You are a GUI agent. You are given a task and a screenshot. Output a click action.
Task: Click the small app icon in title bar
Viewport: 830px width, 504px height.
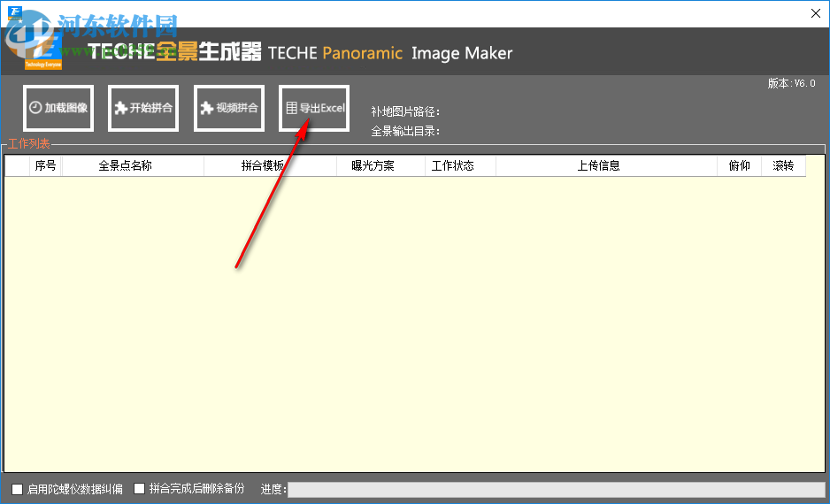click(x=15, y=12)
